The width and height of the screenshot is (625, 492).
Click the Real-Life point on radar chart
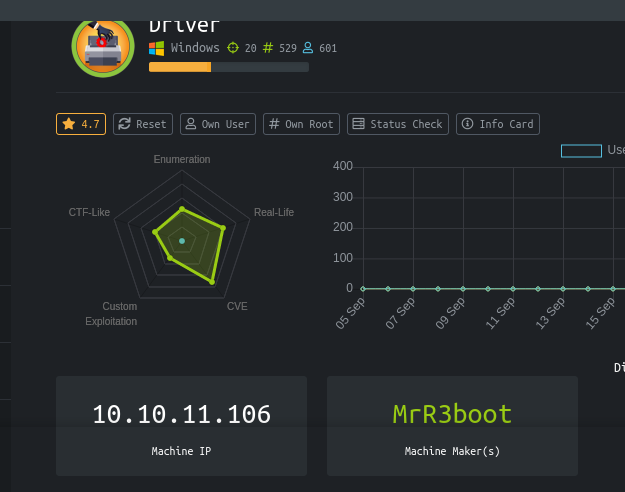click(x=222, y=228)
